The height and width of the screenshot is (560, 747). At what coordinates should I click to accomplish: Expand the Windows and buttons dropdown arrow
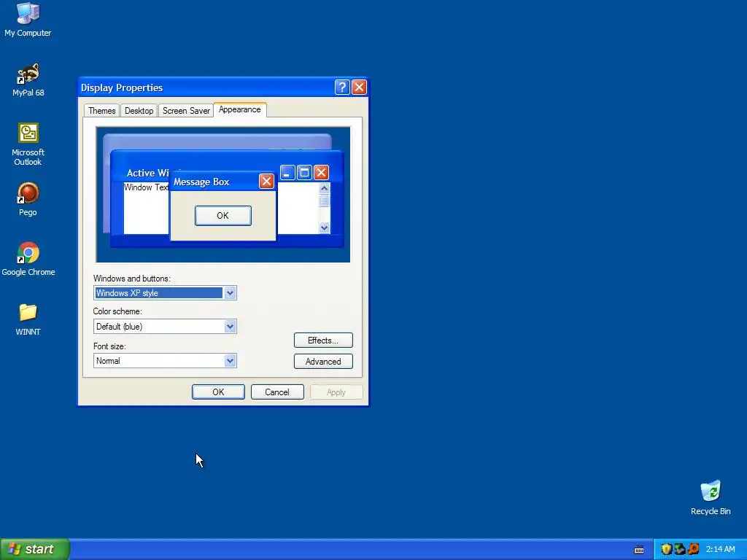point(230,293)
